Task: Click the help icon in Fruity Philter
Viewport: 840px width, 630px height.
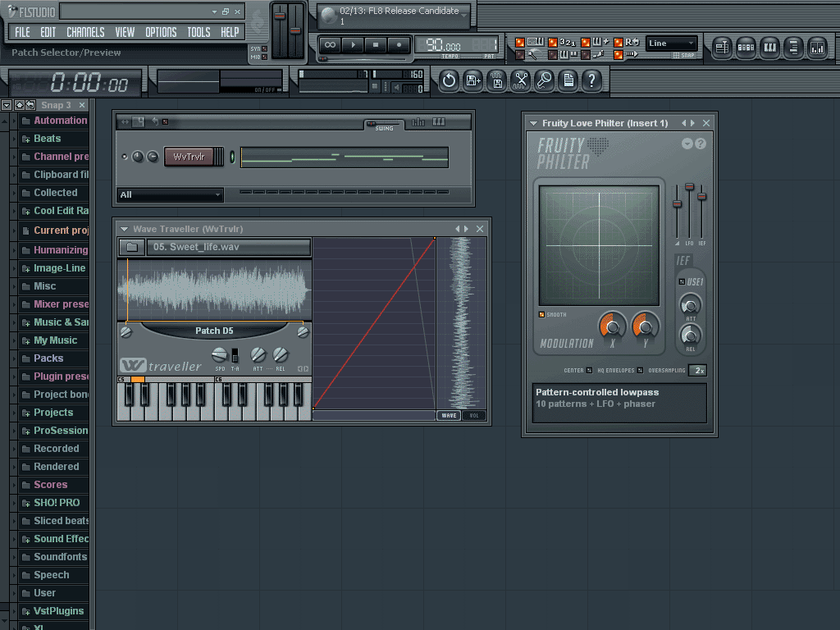Action: (701, 144)
